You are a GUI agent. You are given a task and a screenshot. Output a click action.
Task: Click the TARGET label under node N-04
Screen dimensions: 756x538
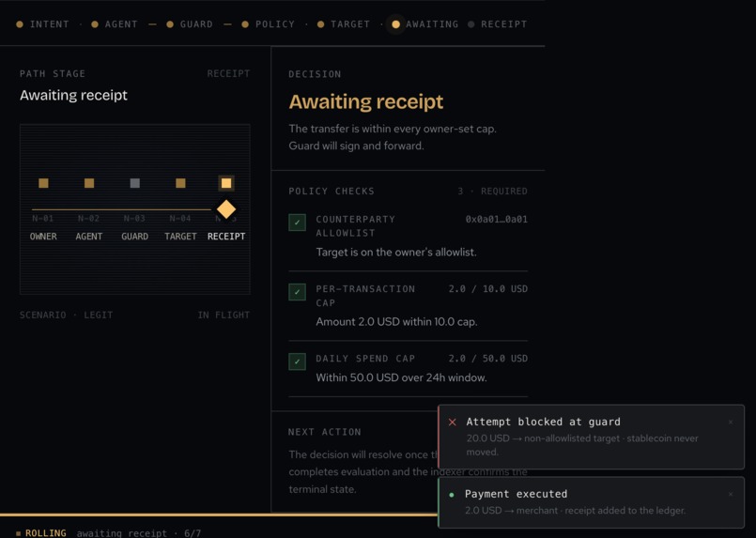181,237
